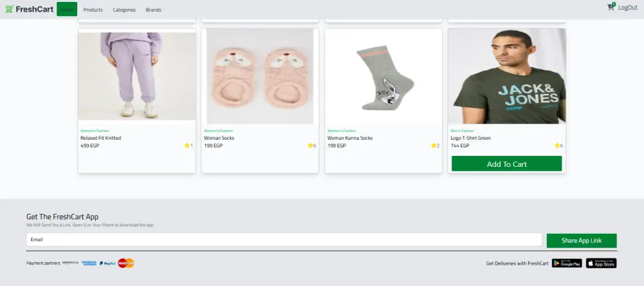Screen dimensions: 644x286
Task: Click the star rating on Logo T-Shirt Green
Action: click(x=559, y=146)
